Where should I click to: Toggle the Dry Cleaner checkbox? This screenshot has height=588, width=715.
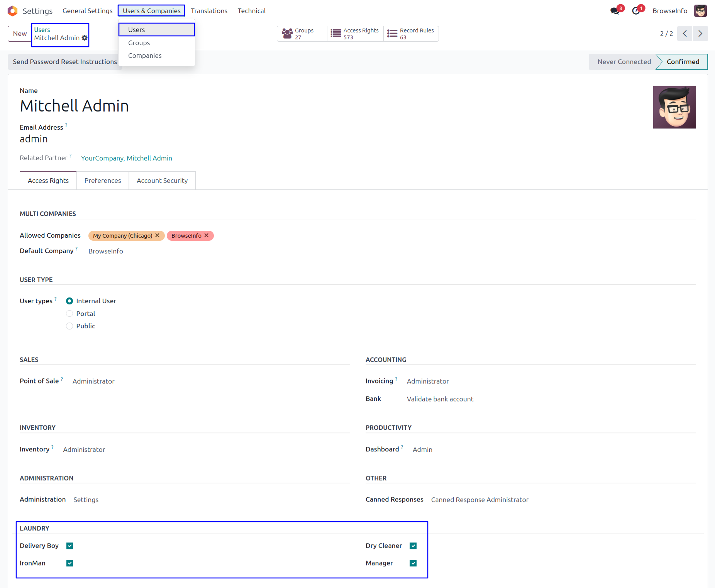tap(413, 546)
